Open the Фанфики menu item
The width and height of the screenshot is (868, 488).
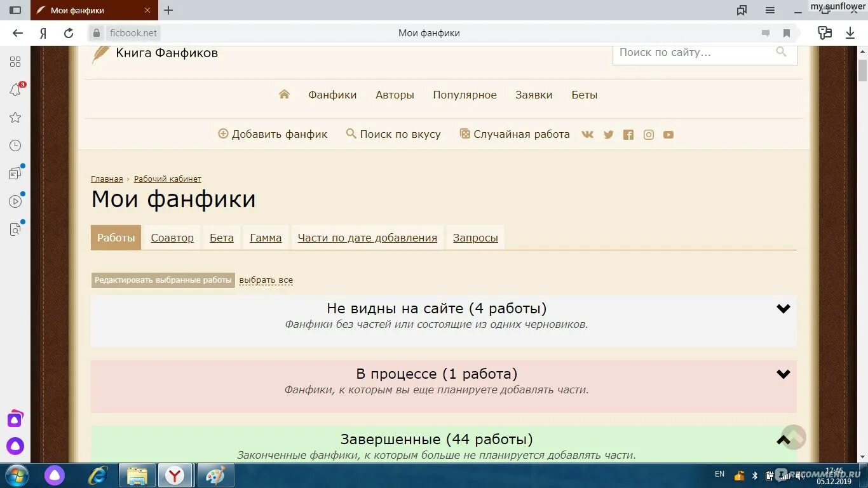click(x=332, y=95)
